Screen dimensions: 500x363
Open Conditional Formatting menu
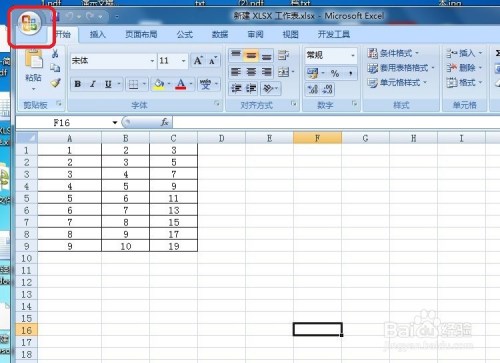(x=393, y=53)
